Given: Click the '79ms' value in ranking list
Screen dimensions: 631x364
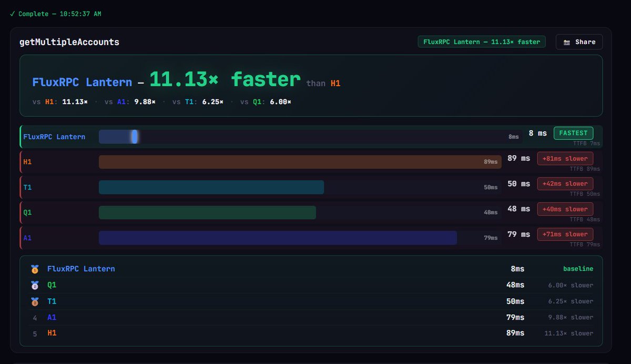Looking at the screenshot, I should pos(515,317).
